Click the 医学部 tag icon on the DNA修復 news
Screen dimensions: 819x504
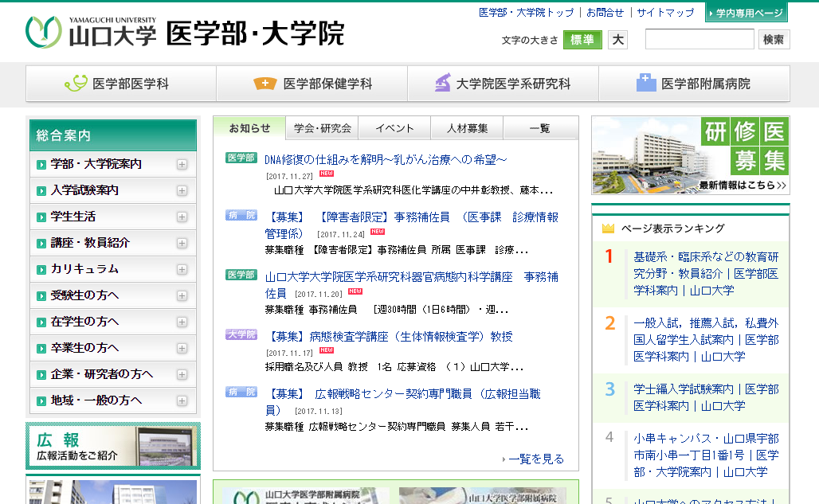(241, 158)
